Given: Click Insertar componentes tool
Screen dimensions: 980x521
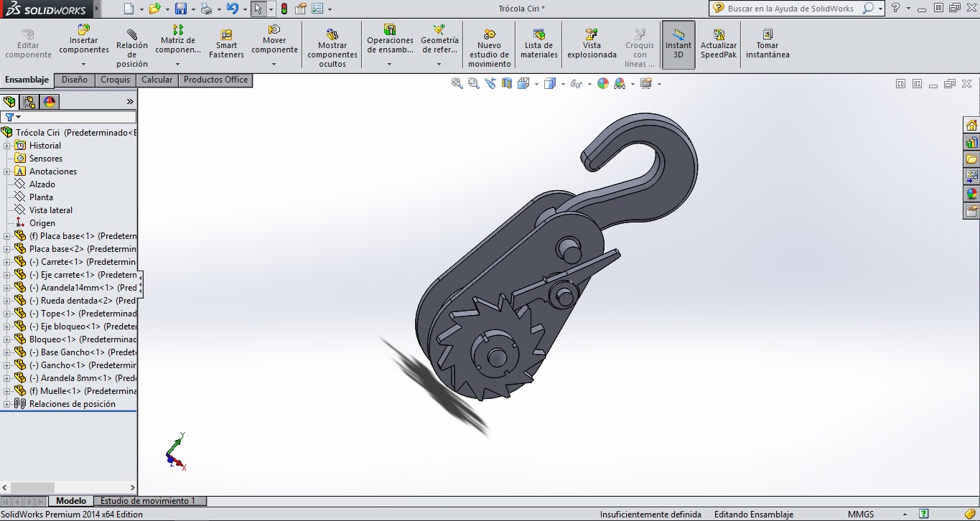Looking at the screenshot, I should click(84, 40).
